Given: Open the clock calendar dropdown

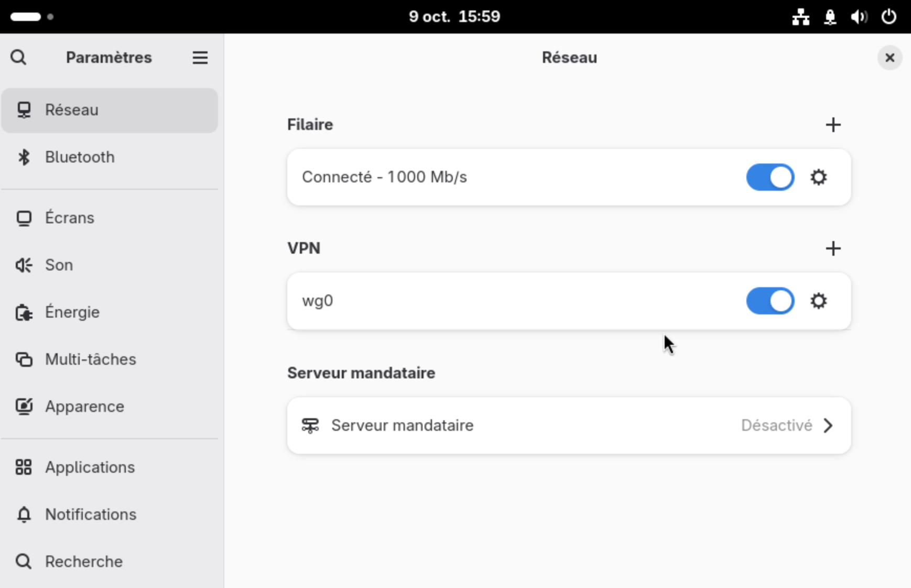Looking at the screenshot, I should tap(454, 17).
